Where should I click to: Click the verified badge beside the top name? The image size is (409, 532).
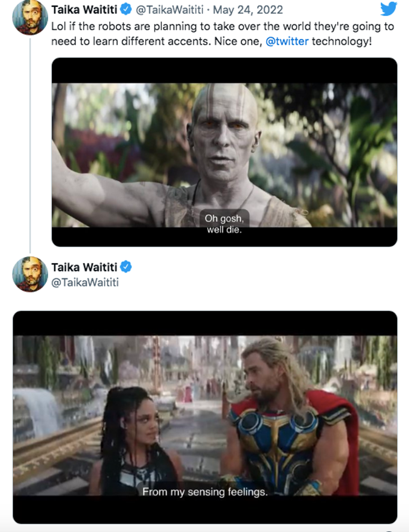point(126,9)
